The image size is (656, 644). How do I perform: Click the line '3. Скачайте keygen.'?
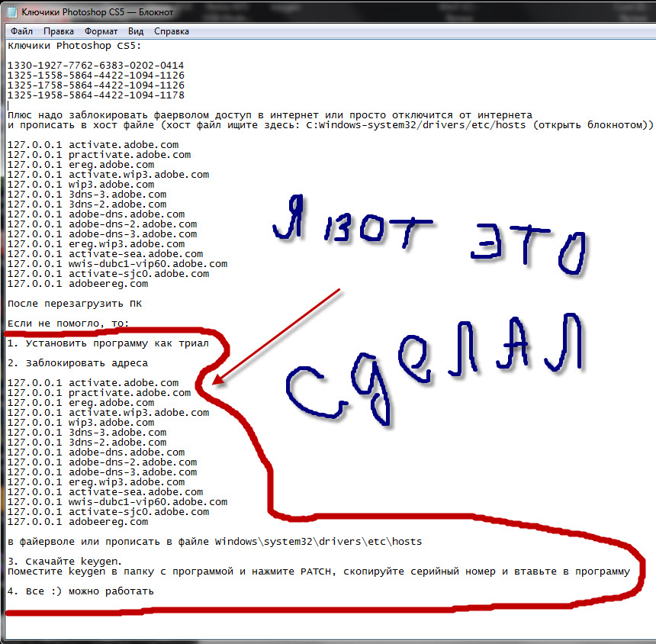(65, 562)
